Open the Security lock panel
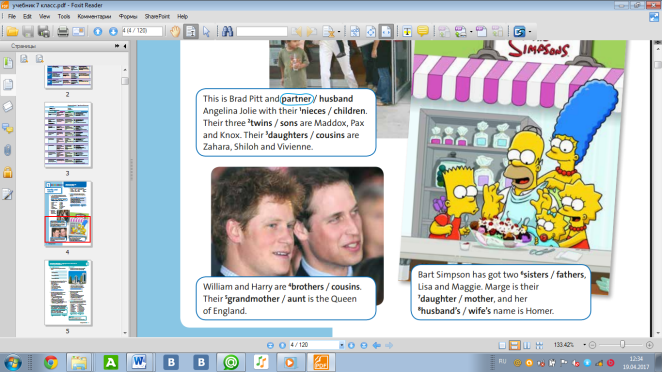The image size is (662, 372). [8, 172]
